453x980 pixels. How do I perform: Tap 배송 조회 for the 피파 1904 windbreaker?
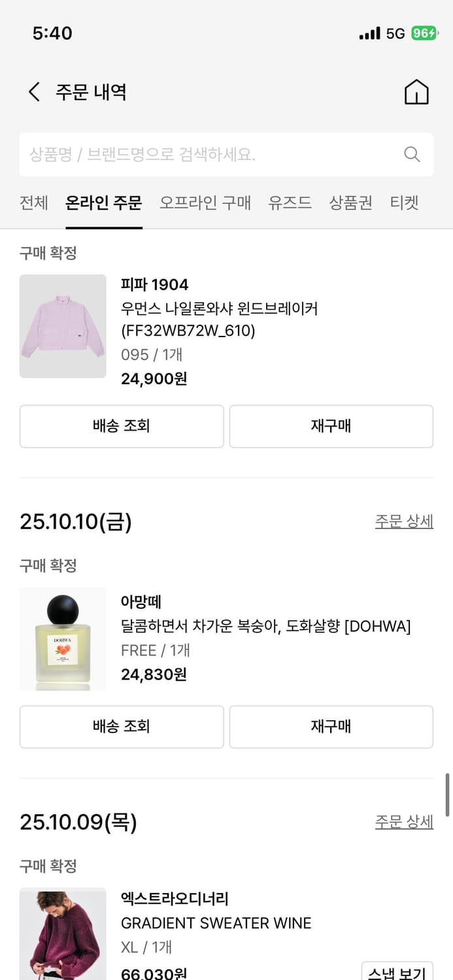coord(122,426)
